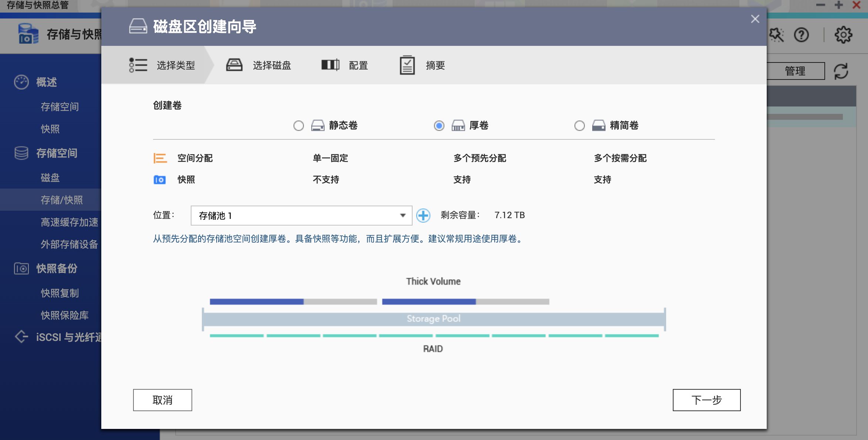
Task: Open the 存储/快照 sidebar item
Action: (x=61, y=200)
